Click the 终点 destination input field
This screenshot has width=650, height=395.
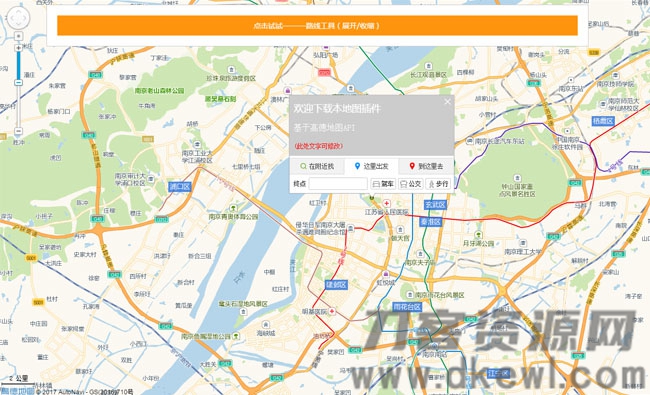click(x=338, y=184)
